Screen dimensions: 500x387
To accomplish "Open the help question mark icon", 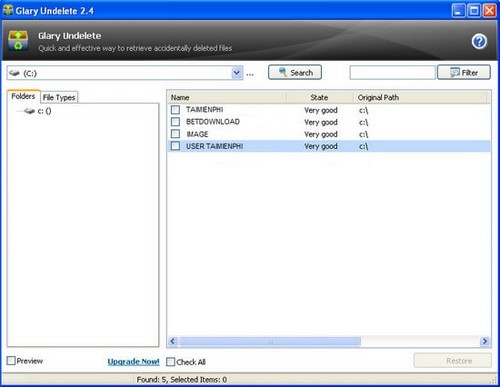I will [x=479, y=42].
